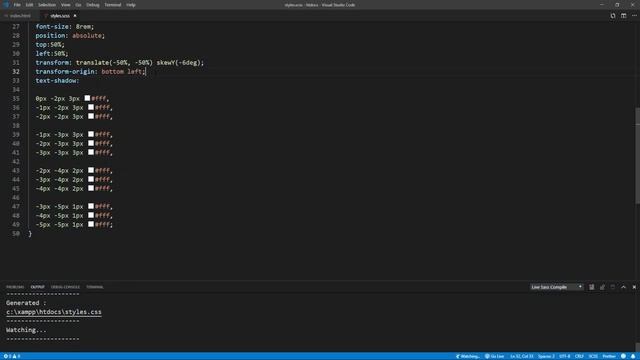Select the Output panel tab
The width and height of the screenshot is (640, 360).
[38, 287]
